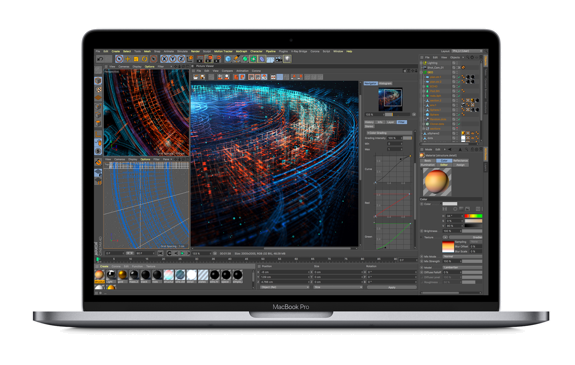Toggle red enable mark on sections object
The width and height of the screenshot is (575, 365).
tap(457, 128)
